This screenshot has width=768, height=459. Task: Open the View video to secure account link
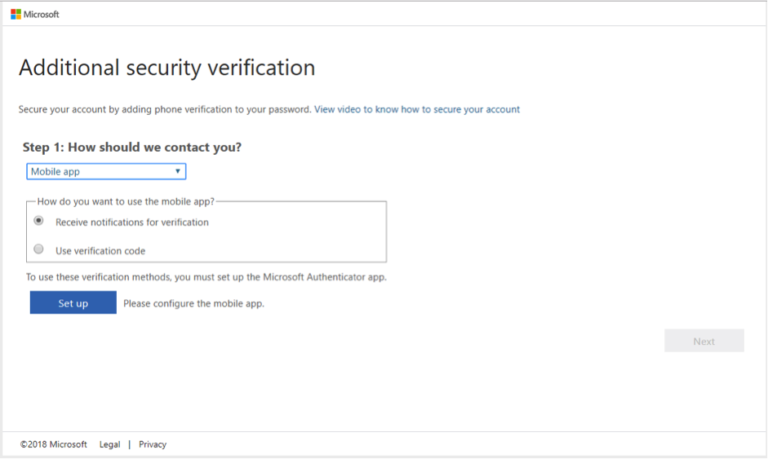tap(417, 109)
